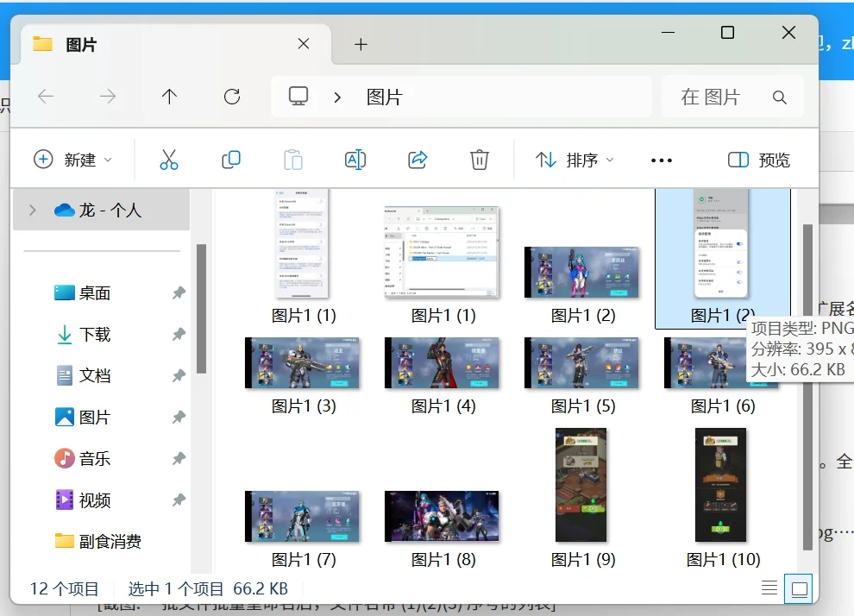Click the Delete trash icon
854x616 pixels.
point(480,160)
